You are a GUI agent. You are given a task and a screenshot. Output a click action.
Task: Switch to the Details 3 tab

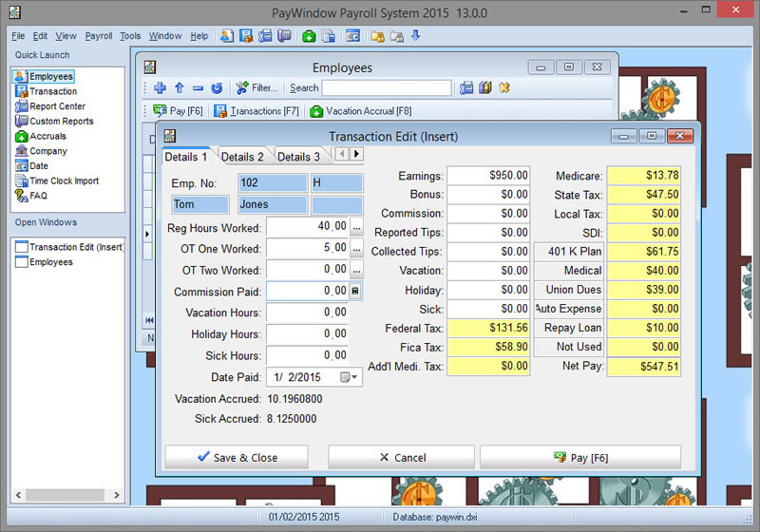click(x=298, y=157)
